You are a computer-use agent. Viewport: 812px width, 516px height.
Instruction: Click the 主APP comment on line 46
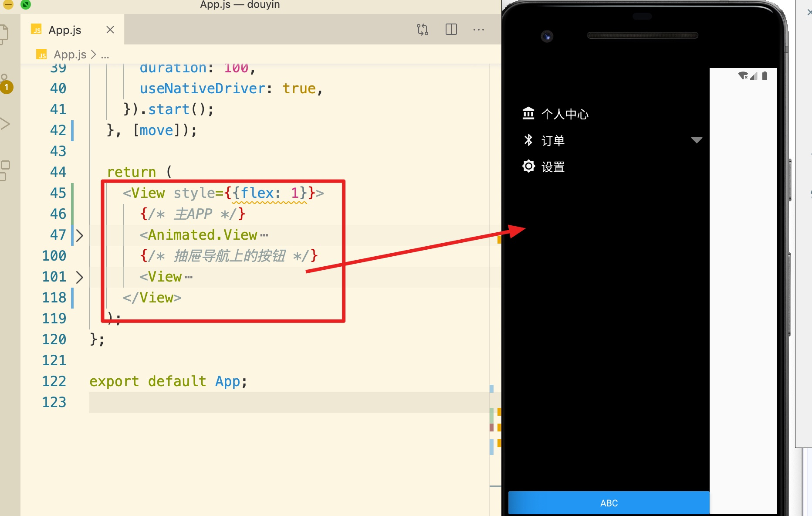pos(193,214)
